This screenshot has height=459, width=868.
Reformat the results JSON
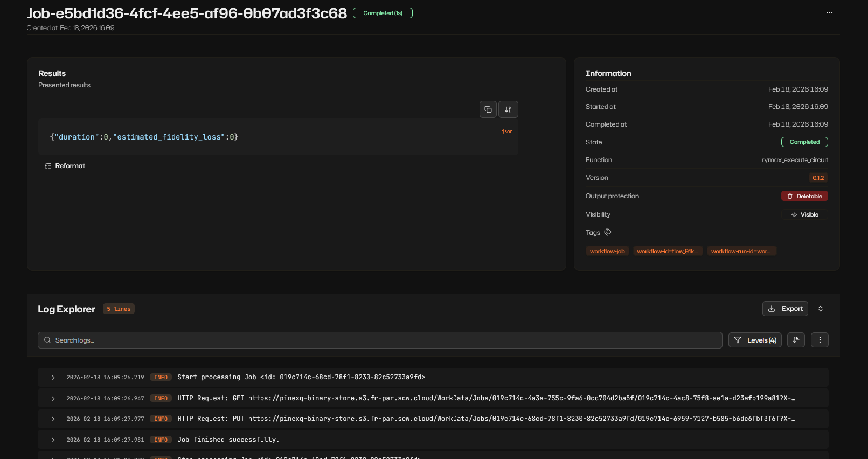[65, 166]
